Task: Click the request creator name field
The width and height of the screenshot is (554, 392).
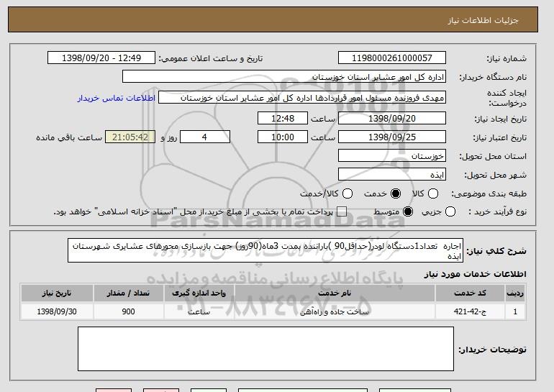Action: (x=302, y=98)
